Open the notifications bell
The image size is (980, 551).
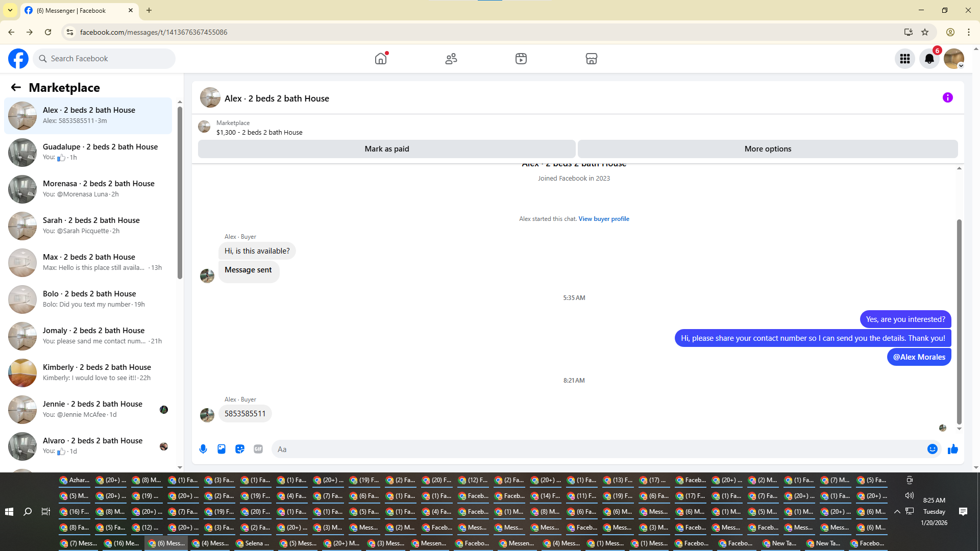tap(929, 59)
